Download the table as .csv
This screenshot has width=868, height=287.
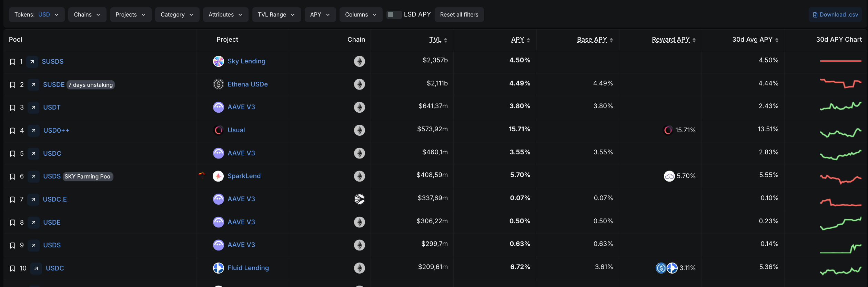tap(835, 14)
